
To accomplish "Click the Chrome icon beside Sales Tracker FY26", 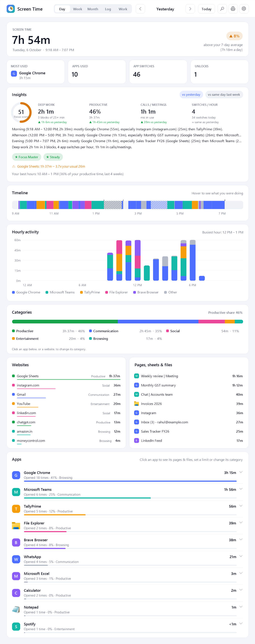I will click(137, 431).
